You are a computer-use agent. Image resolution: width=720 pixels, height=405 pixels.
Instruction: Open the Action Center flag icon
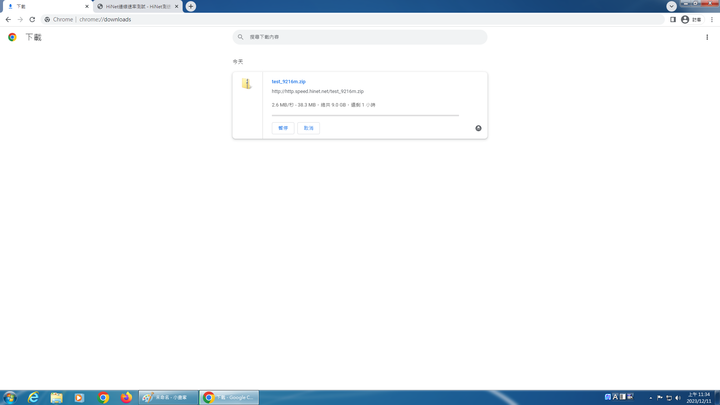660,398
